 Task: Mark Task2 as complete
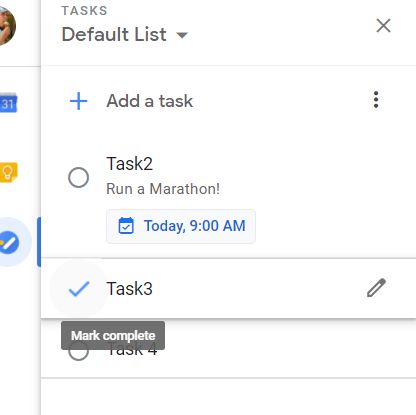click(78, 177)
